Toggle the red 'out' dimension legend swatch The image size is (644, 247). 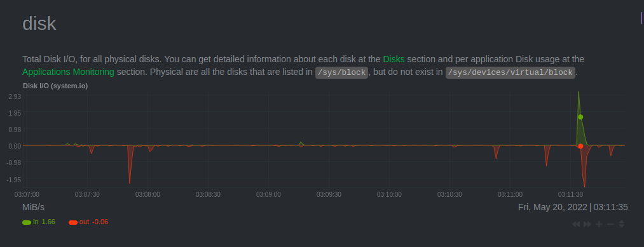[x=73, y=222]
